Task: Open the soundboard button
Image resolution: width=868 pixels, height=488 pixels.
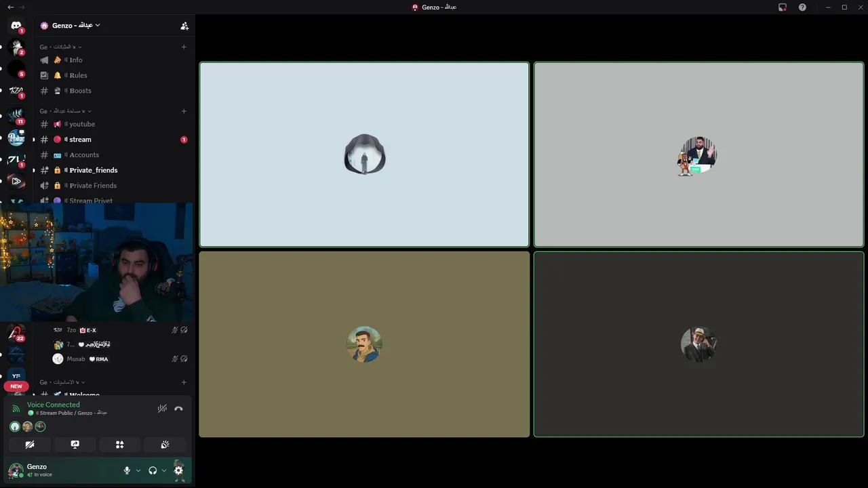Action: pos(165,445)
